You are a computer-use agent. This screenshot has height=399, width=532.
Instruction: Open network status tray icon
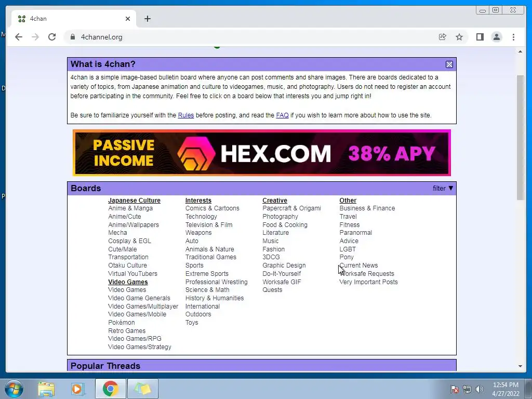467,389
